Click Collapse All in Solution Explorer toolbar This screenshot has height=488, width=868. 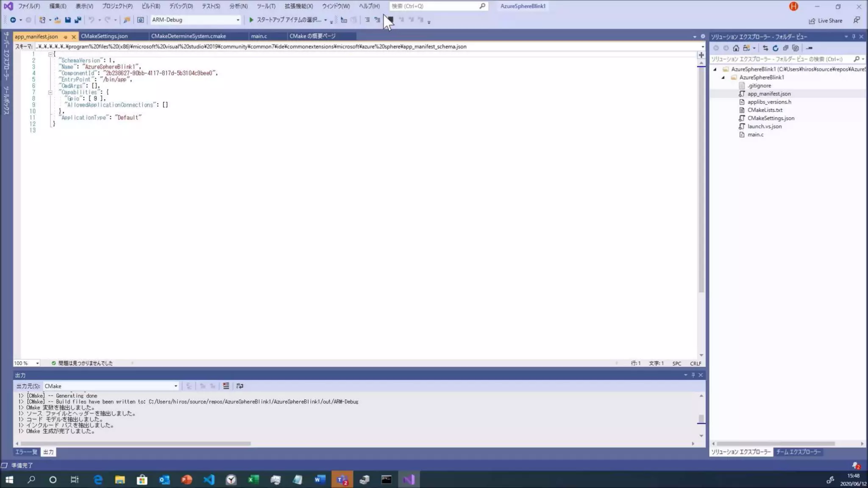pyautogui.click(x=785, y=48)
